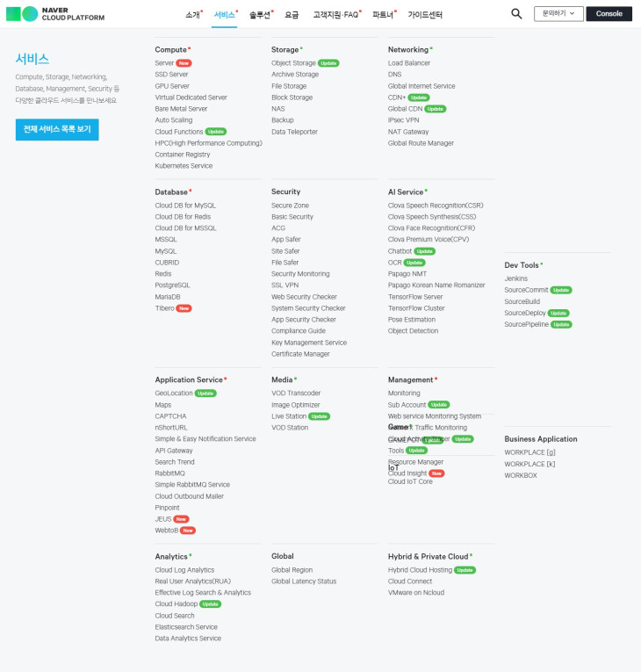The height and width of the screenshot is (672, 641).
Task: Click the Object Storage link
Action: 293,63
